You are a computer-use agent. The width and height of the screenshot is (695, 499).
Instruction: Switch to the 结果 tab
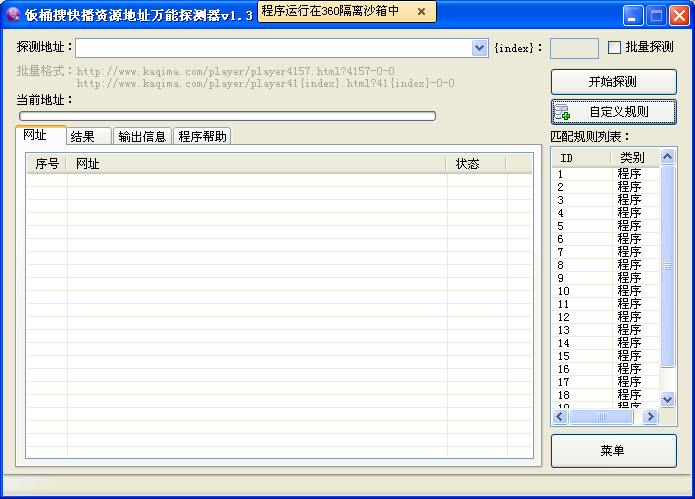coord(89,136)
